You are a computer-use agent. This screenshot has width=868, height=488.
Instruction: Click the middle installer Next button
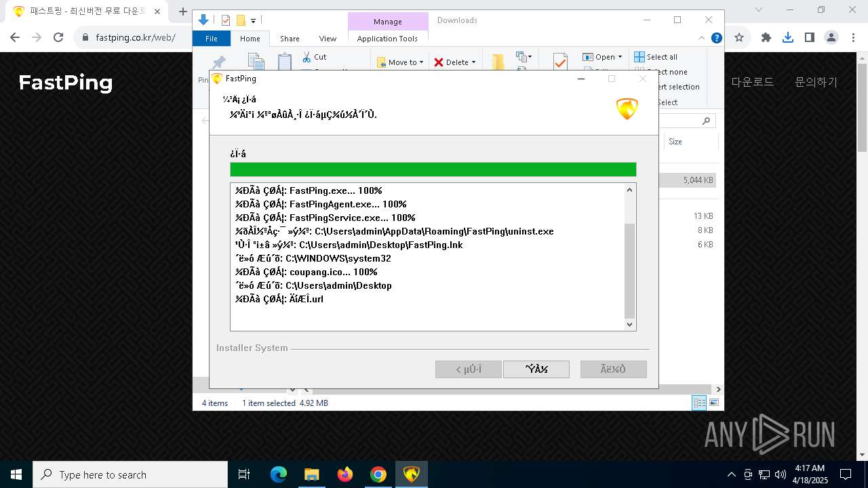tap(536, 369)
